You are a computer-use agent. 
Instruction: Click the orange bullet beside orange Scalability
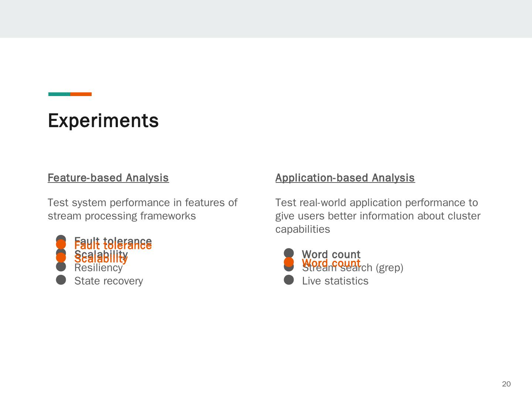tap(61, 258)
